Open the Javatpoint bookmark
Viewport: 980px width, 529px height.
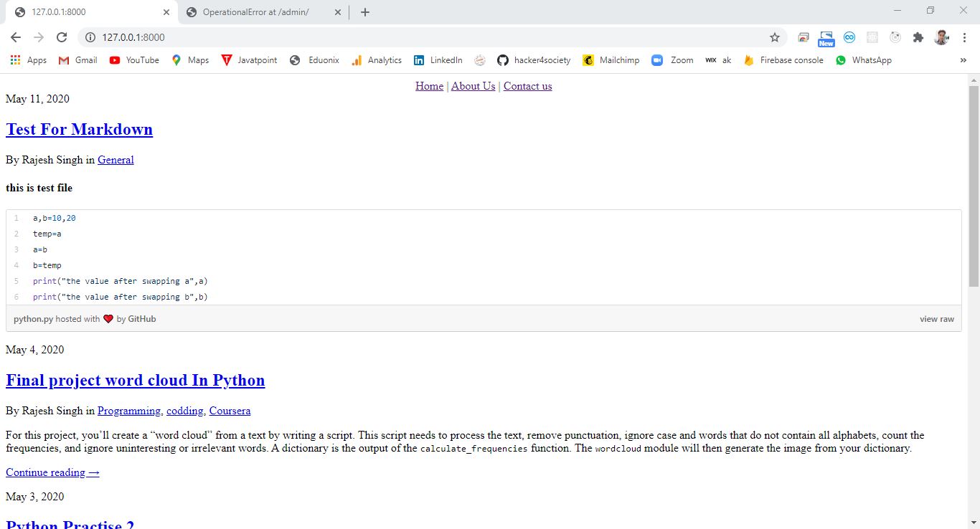(x=249, y=60)
